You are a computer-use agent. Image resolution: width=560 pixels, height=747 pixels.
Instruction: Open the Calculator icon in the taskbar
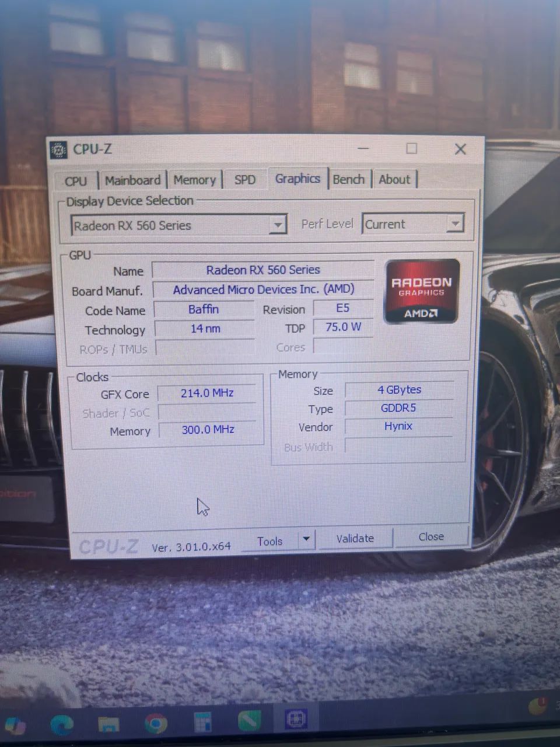point(202,723)
